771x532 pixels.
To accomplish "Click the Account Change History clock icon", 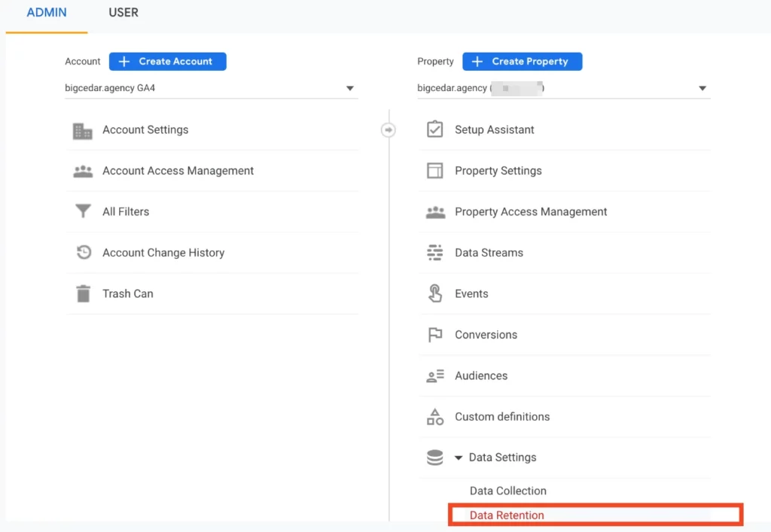I will [84, 252].
